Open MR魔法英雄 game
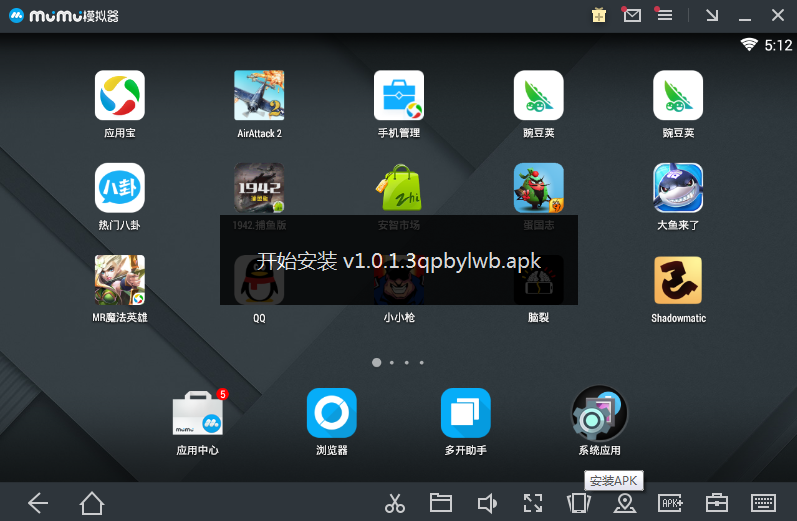The width and height of the screenshot is (797, 521). (119, 280)
